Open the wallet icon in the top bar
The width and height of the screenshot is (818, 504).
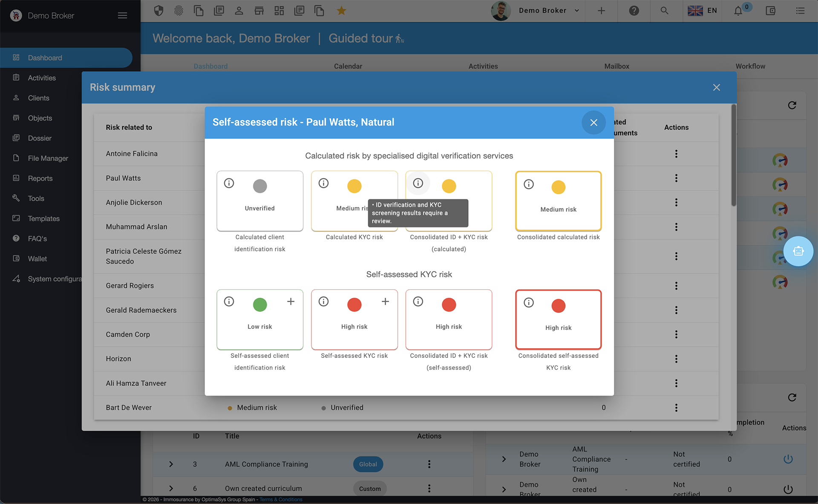[770, 11]
